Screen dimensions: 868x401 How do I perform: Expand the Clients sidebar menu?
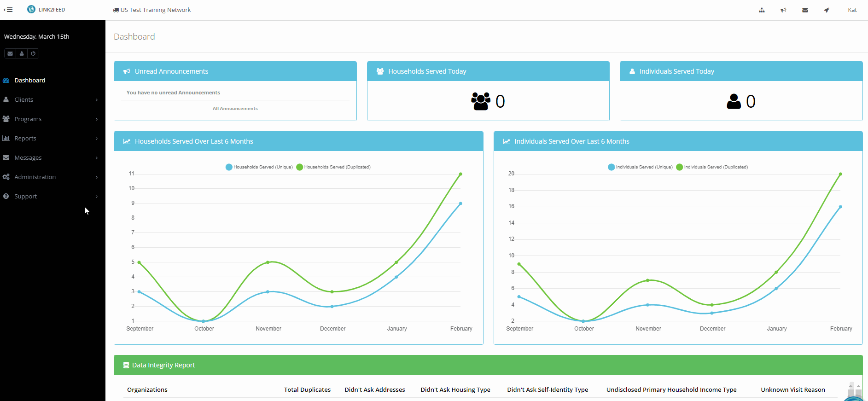[24, 99]
